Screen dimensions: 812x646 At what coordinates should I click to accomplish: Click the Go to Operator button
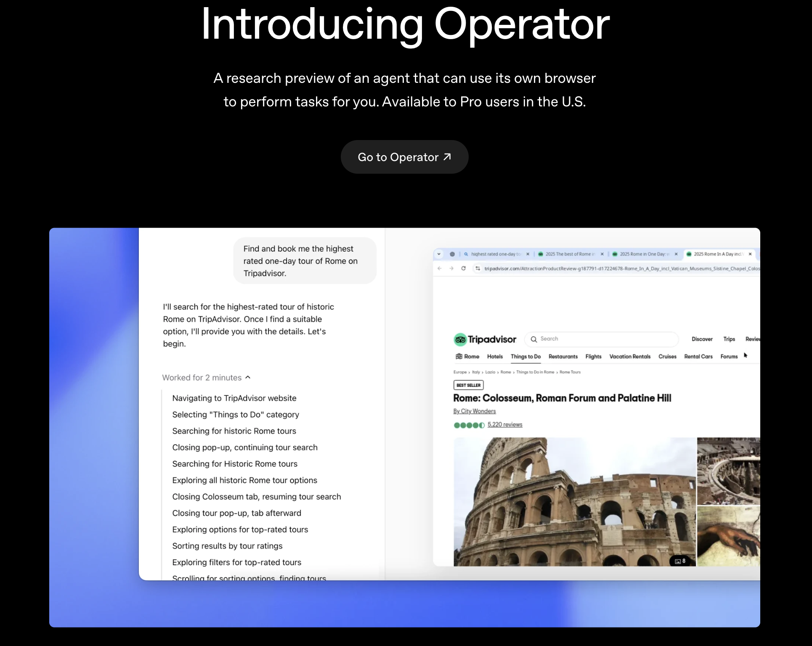pos(404,157)
